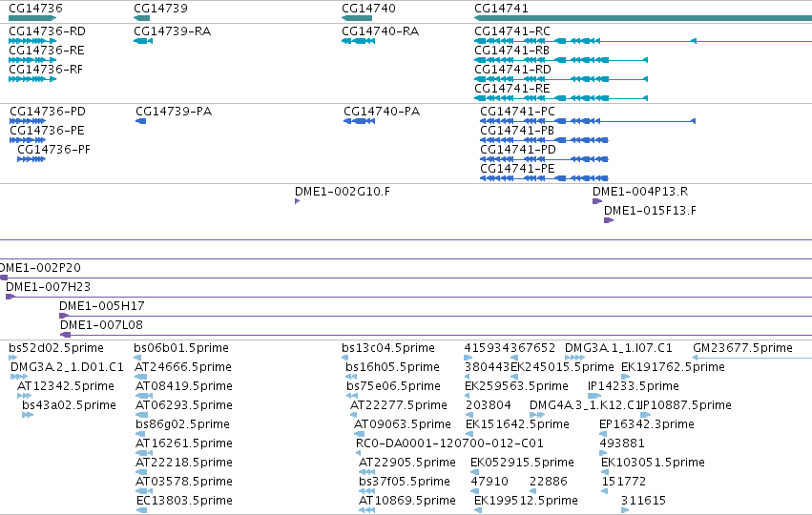This screenshot has width=812, height=515.
Task: Select the AT08419.5prime EST label
Action: point(184,386)
